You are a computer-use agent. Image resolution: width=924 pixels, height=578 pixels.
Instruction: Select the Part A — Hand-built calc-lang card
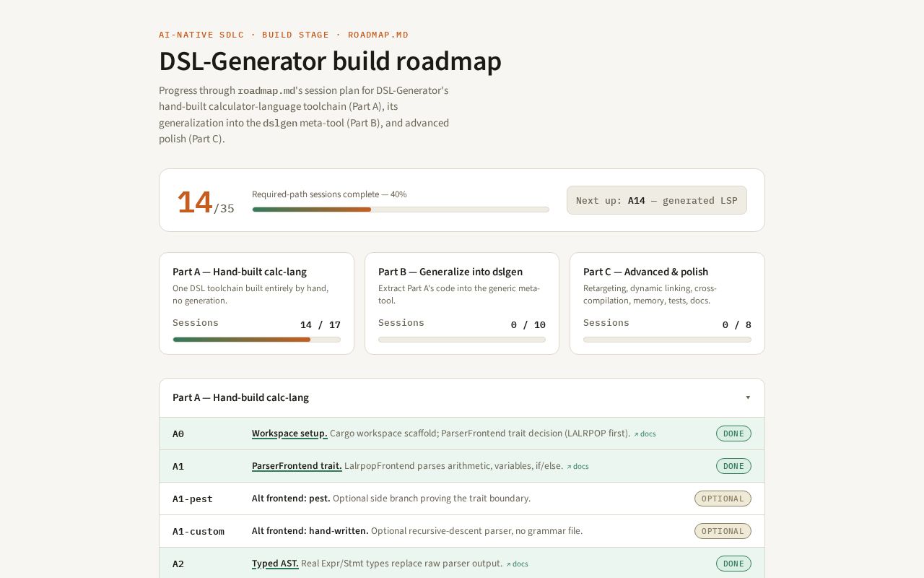pos(256,303)
